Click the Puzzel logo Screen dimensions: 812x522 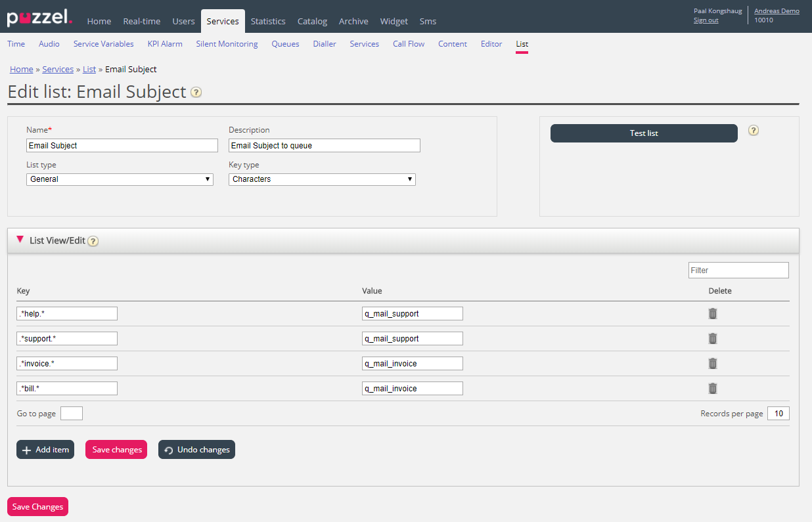click(39, 18)
